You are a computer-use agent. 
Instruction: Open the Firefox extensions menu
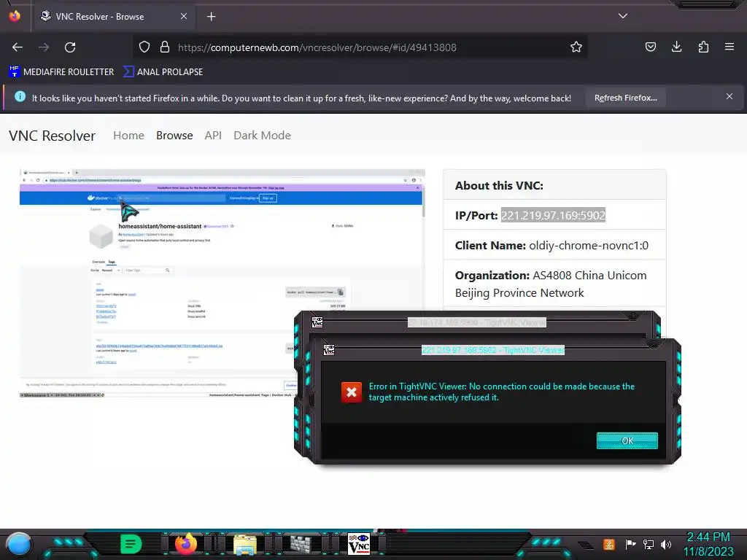[703, 47]
